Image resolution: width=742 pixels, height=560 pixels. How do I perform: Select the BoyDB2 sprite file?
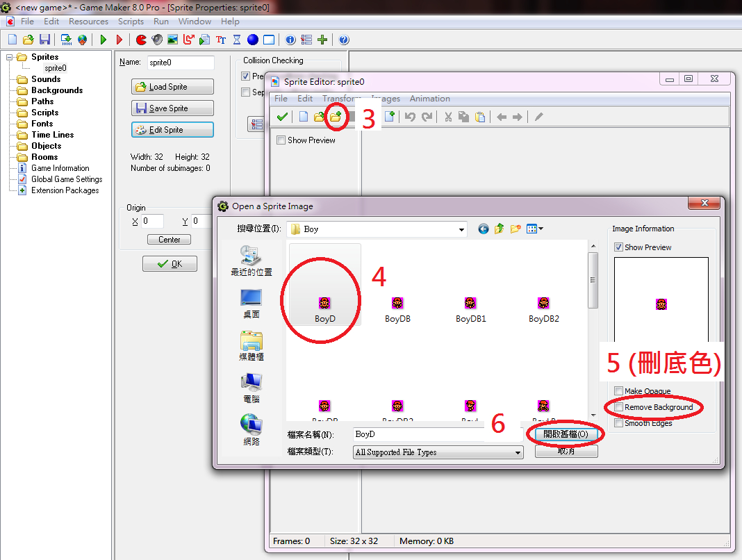click(544, 310)
